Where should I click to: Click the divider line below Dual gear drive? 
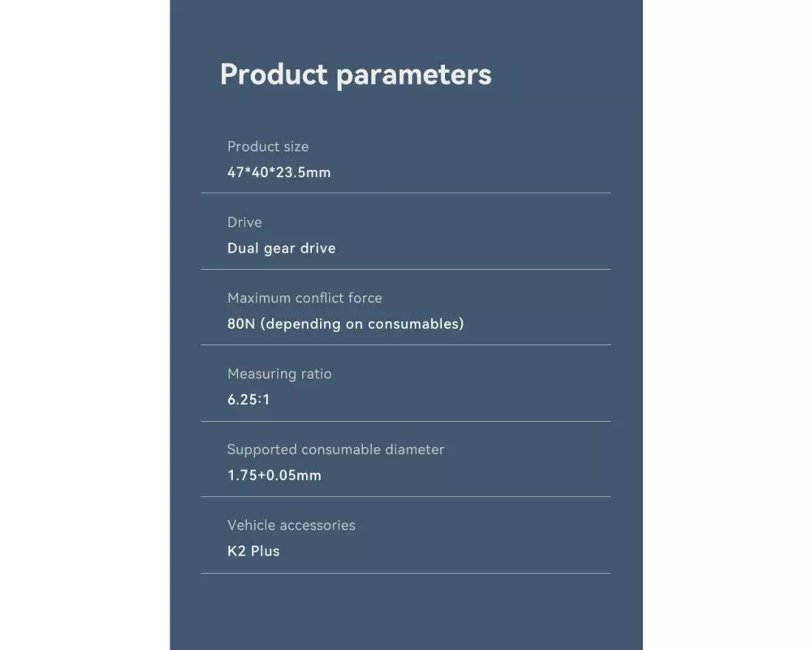[405, 269]
